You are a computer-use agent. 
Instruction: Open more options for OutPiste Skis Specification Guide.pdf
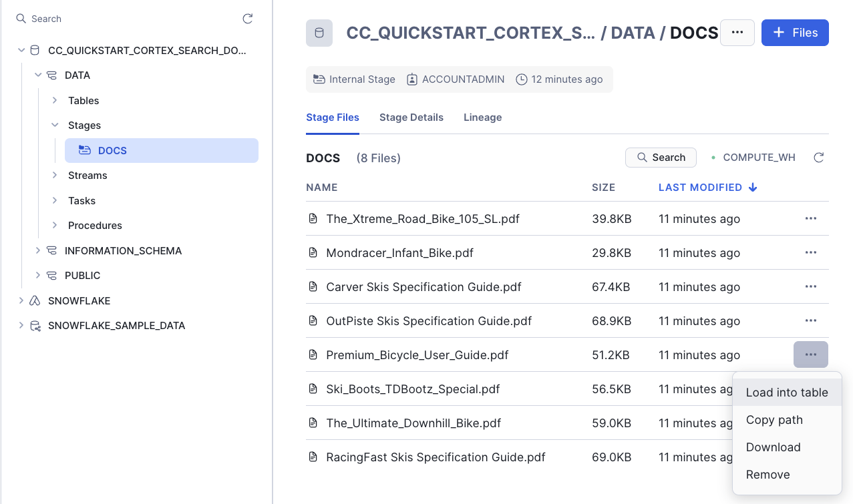[x=810, y=321]
